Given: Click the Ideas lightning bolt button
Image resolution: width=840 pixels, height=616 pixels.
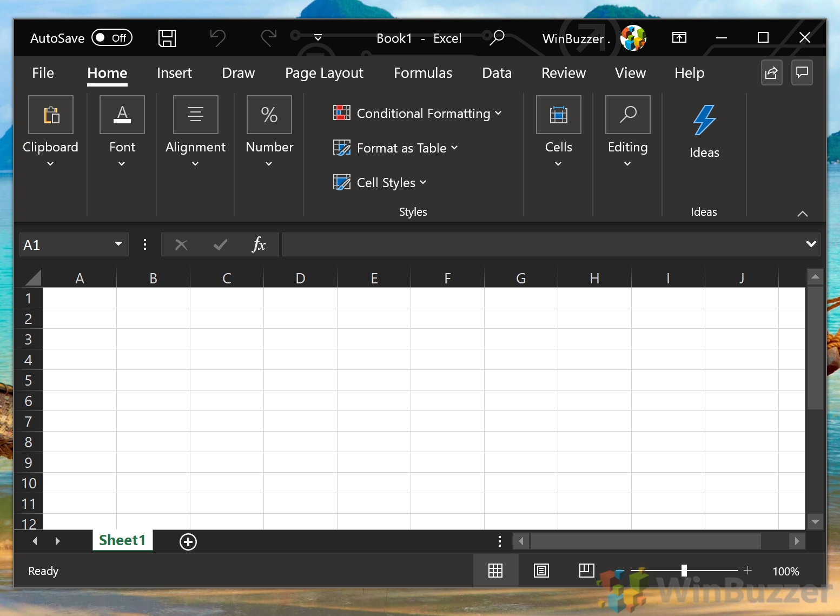Looking at the screenshot, I should coord(704,131).
